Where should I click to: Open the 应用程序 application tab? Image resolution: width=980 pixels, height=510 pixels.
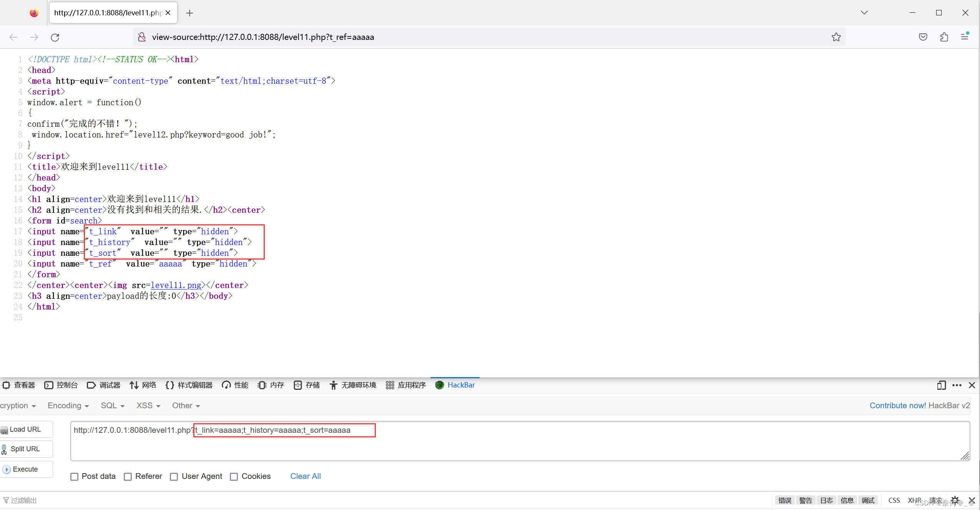(406, 385)
